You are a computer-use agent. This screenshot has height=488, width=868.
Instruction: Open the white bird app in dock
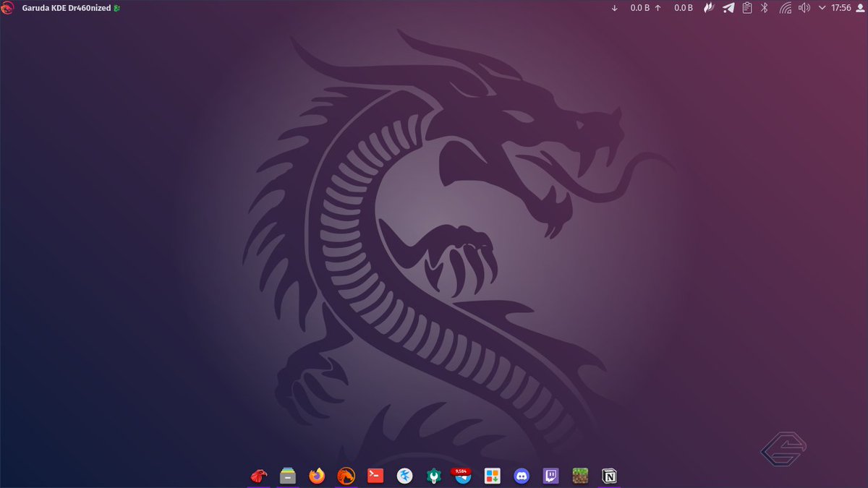coord(405,476)
